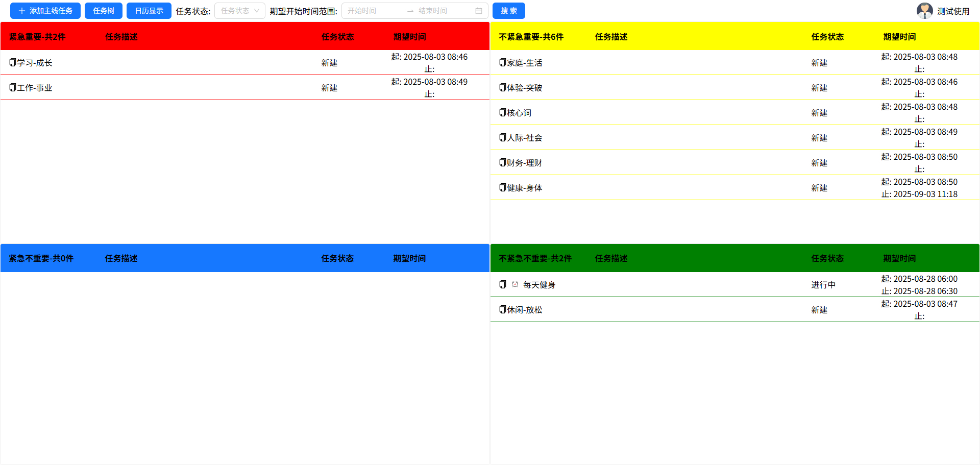Image resolution: width=980 pixels, height=465 pixels.
Task: Click the copy icon beside 人际-社会
Action: pos(503,137)
